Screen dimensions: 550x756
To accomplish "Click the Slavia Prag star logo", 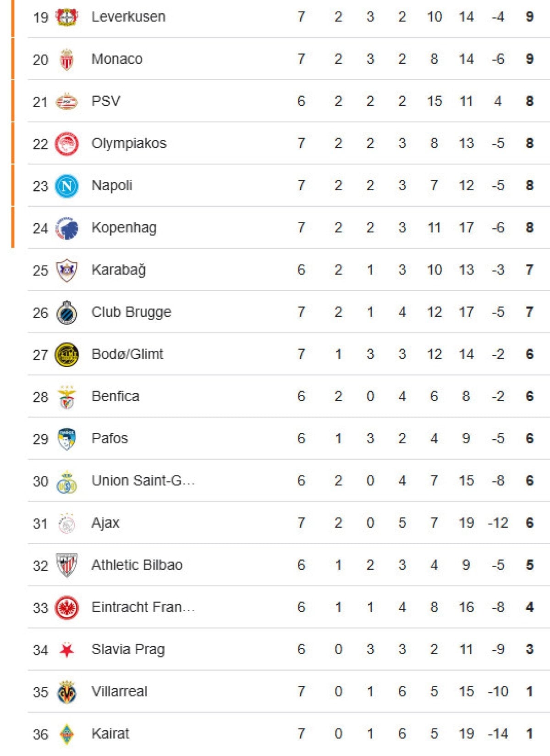I will coord(66,650).
